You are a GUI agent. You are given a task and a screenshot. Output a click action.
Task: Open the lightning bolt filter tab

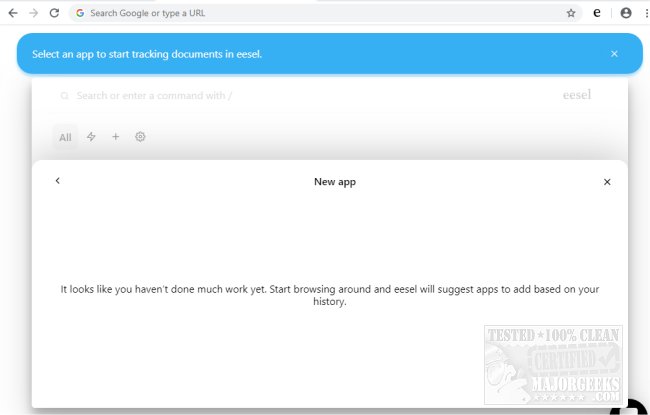pyautogui.click(x=91, y=136)
